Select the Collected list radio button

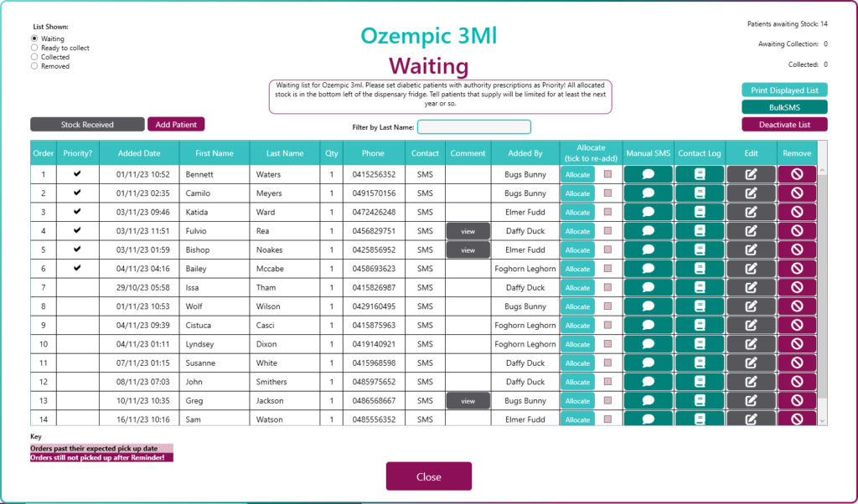click(34, 57)
